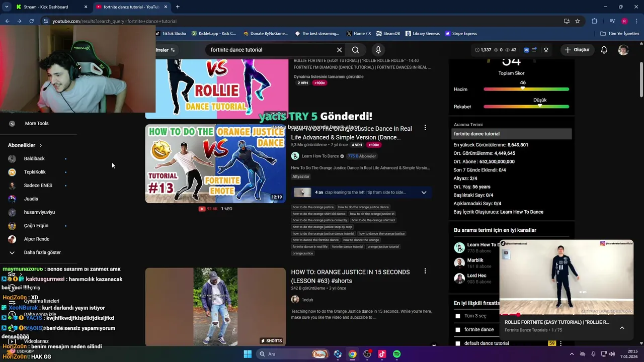Open 1nduh channel avatar
The width and height of the screenshot is (644, 362).
tap(295, 299)
